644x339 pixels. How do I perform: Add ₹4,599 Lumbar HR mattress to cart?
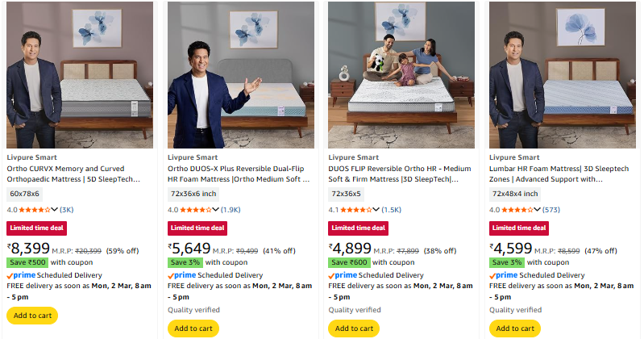coord(516,329)
